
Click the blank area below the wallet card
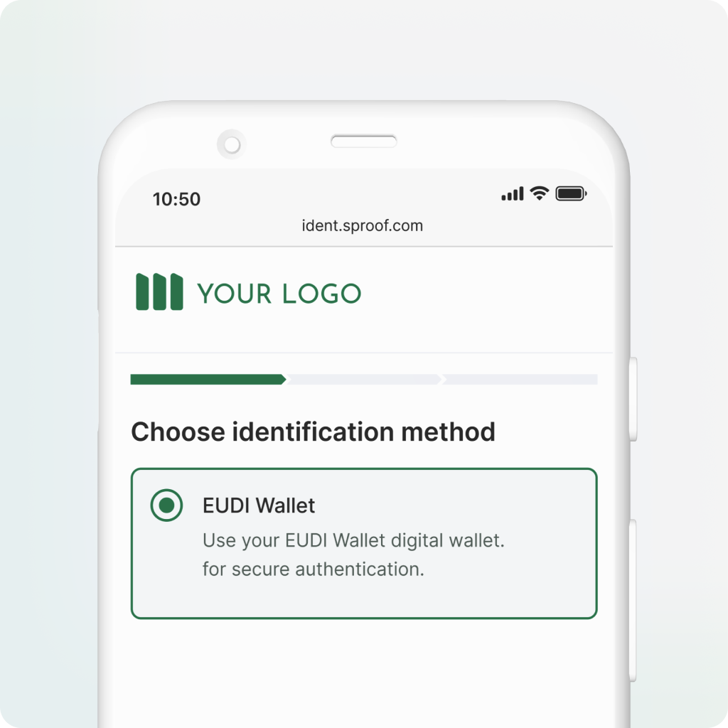tap(364, 673)
